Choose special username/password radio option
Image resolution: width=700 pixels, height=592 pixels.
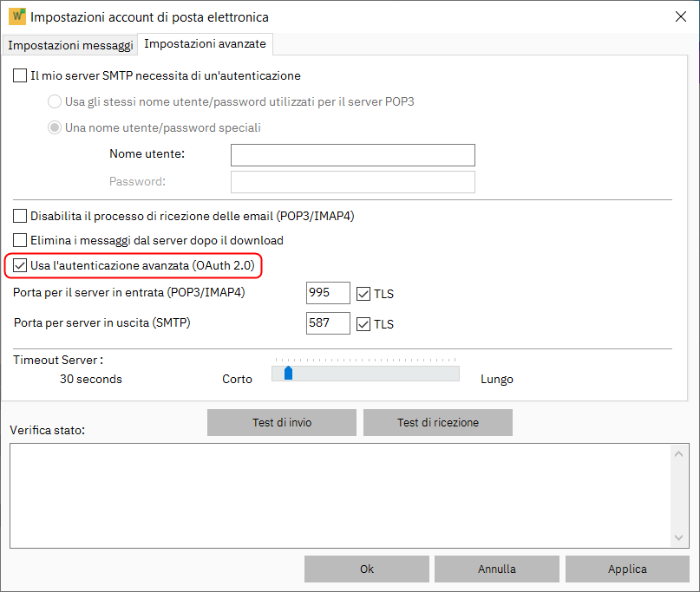pos(55,127)
